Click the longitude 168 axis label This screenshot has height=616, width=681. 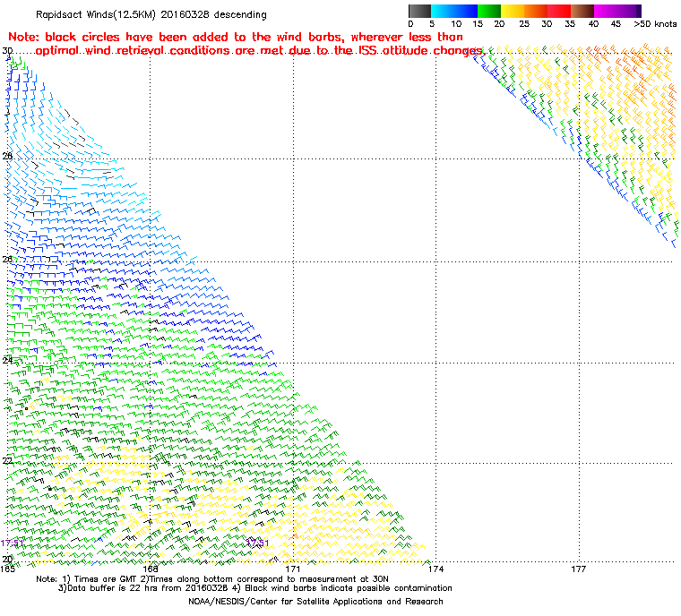(x=151, y=569)
